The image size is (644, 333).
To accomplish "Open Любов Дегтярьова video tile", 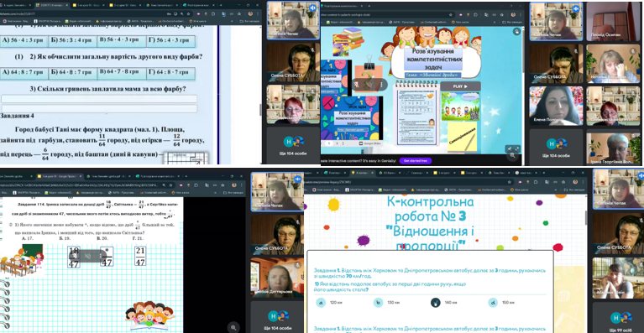I will (271, 278).
